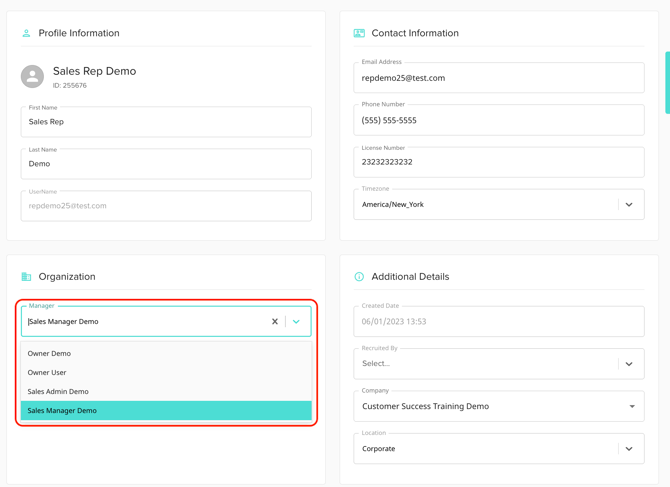Click the Email Address field
Image resolution: width=670 pixels, height=487 pixels.
(498, 78)
